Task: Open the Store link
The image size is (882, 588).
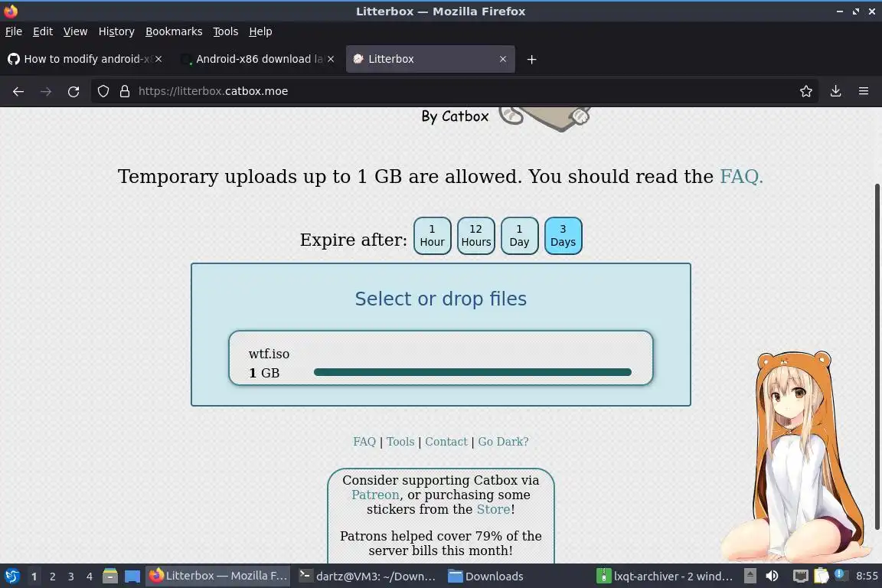Action: [493, 509]
